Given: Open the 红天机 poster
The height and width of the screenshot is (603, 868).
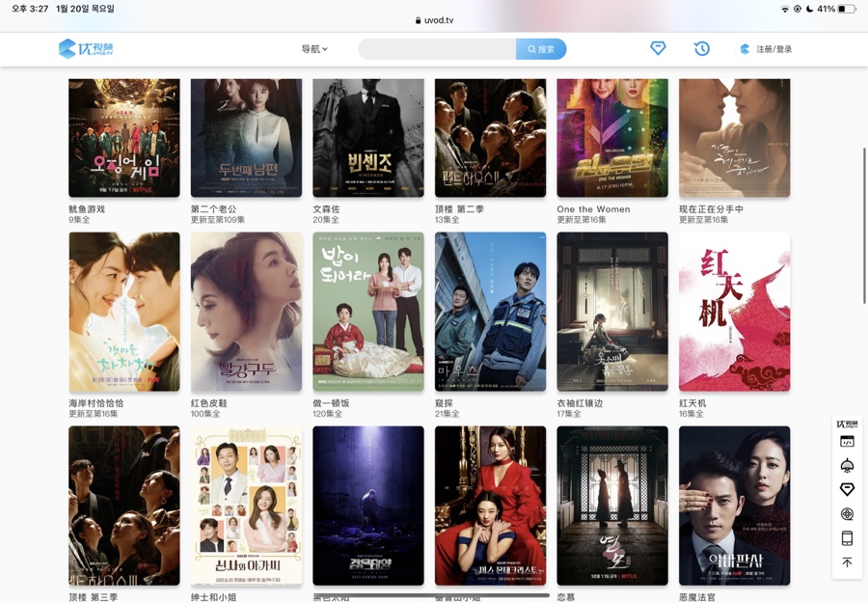Looking at the screenshot, I should pos(735,312).
